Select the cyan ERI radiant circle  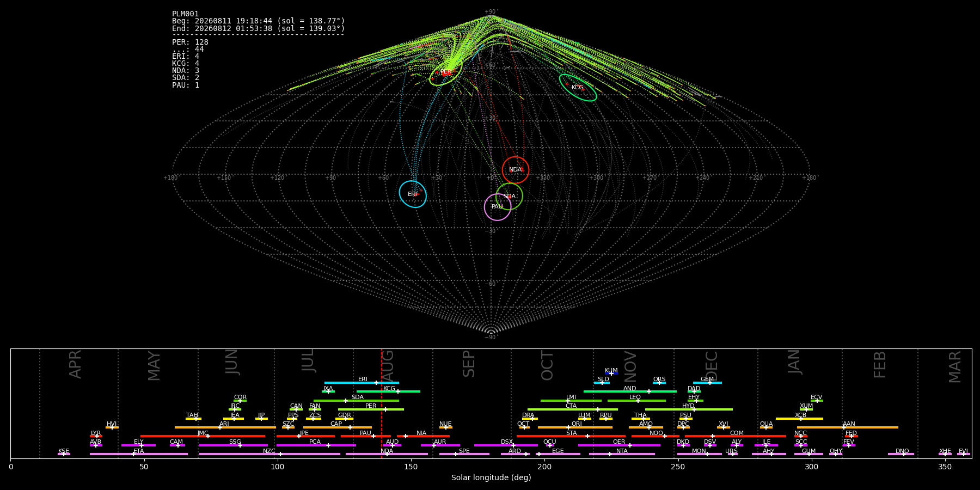413,194
